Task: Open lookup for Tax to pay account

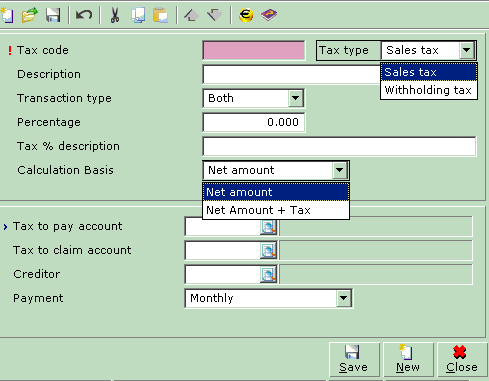Action: click(x=268, y=227)
